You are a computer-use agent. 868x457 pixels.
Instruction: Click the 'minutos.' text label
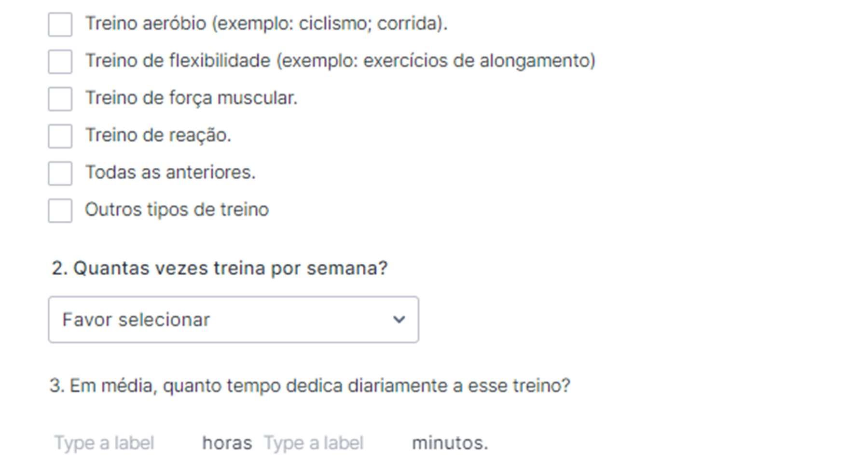pos(450,443)
